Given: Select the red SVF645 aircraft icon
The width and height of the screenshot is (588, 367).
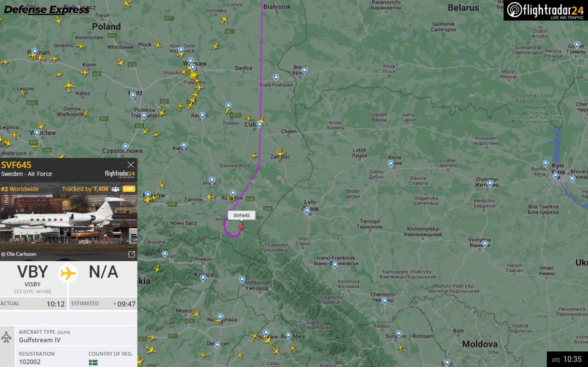Looking at the screenshot, I should 241,227.
